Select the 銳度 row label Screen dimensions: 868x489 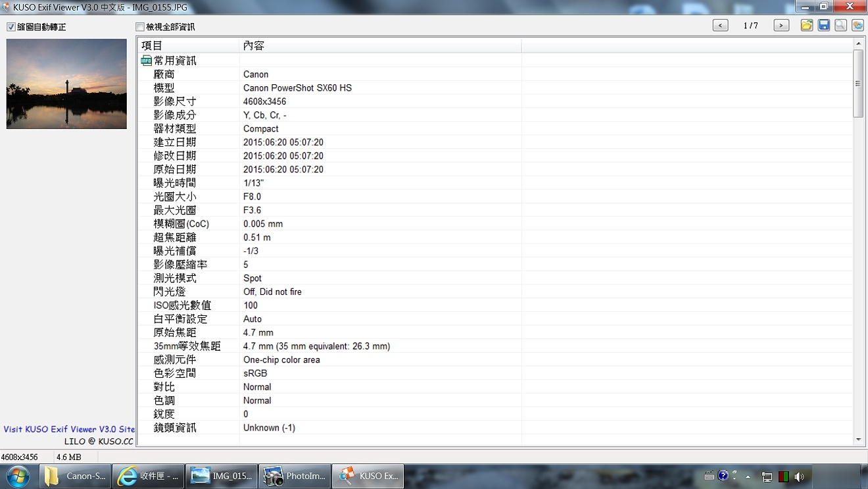click(164, 414)
